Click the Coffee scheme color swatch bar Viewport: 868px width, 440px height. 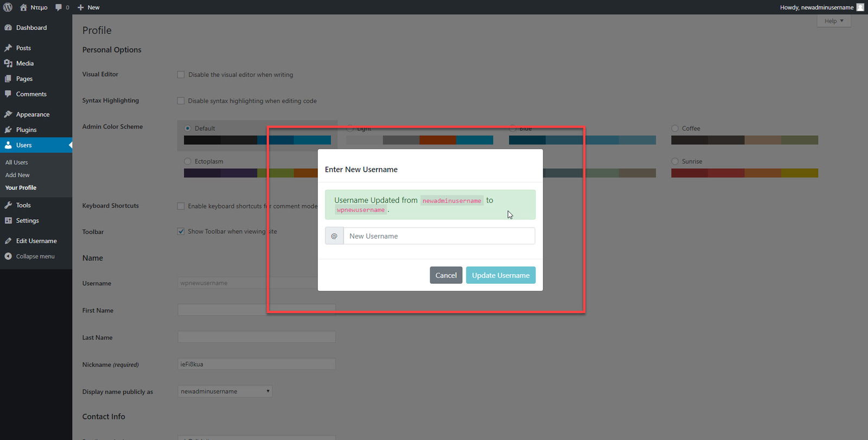coord(744,140)
